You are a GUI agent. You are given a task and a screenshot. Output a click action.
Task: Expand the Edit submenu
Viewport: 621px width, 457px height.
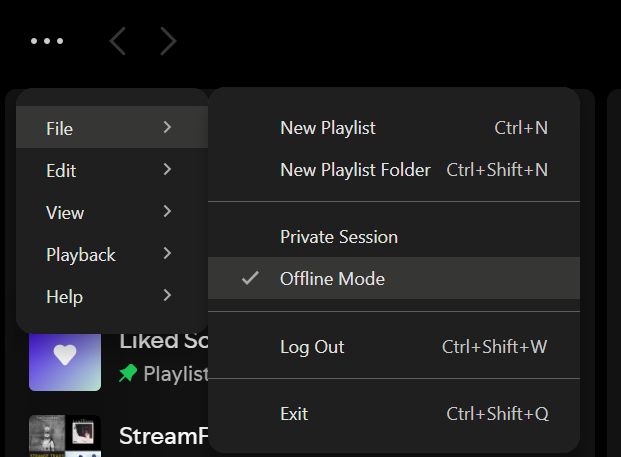[x=61, y=171]
